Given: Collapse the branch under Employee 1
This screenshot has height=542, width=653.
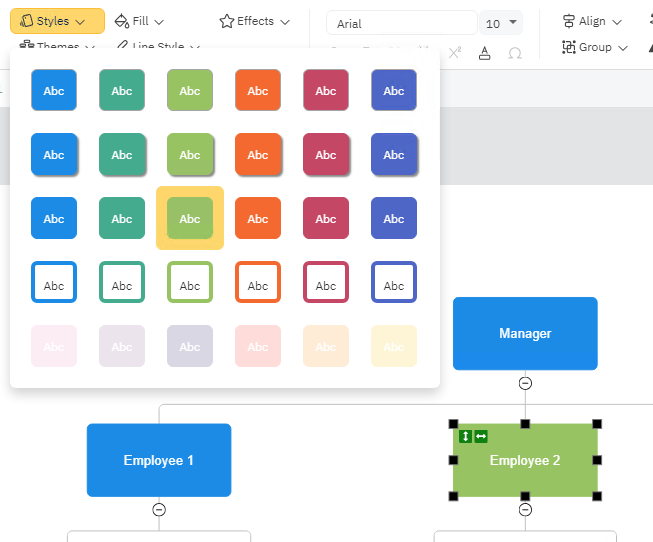Looking at the screenshot, I should tap(159, 510).
